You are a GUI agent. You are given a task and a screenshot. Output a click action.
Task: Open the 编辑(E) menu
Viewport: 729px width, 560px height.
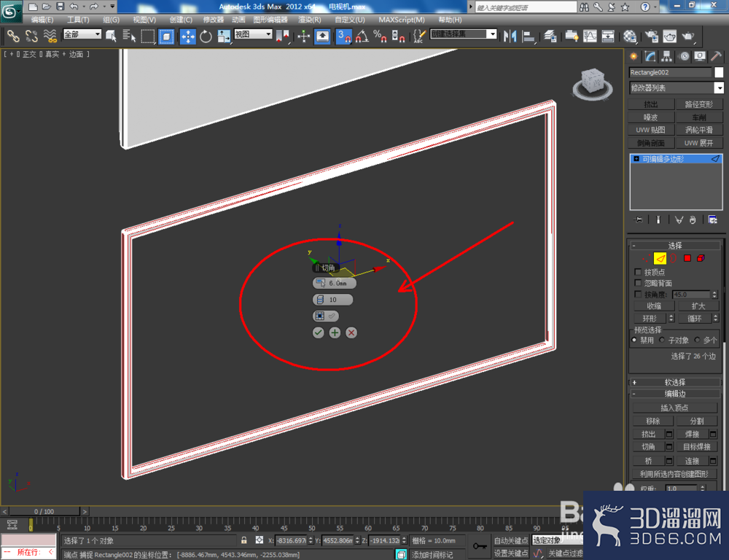42,20
